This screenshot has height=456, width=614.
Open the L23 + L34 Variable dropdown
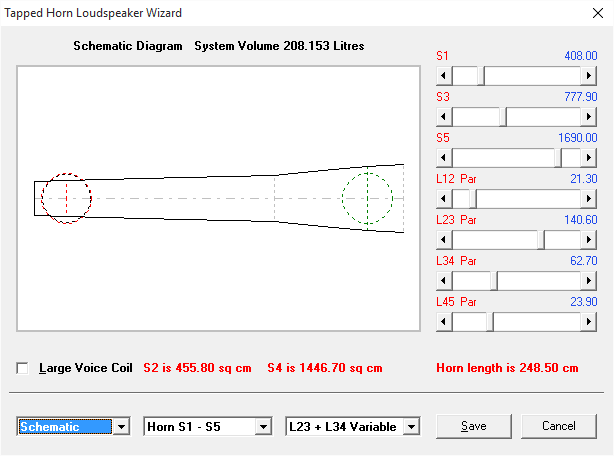411,427
